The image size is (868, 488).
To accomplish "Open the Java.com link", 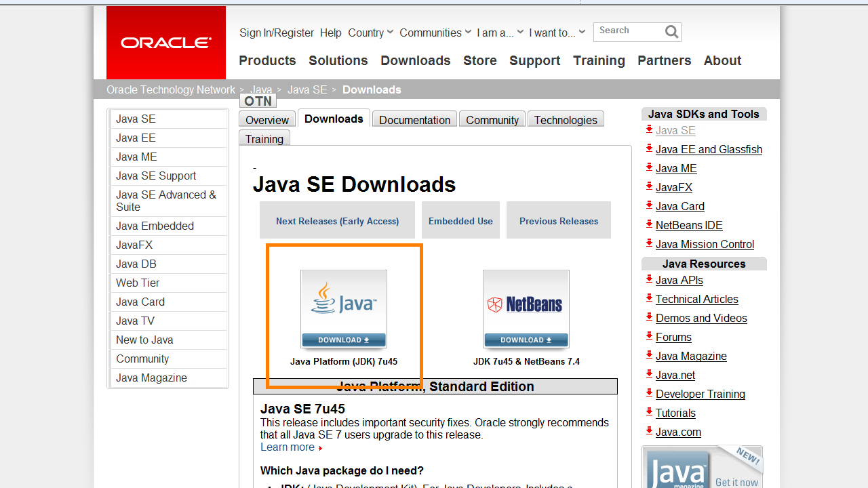I will pos(678,432).
